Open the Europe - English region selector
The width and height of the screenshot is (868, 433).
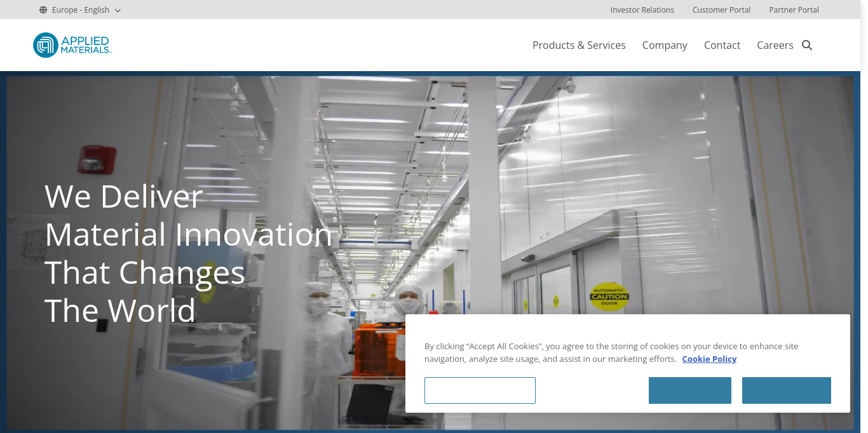[80, 10]
